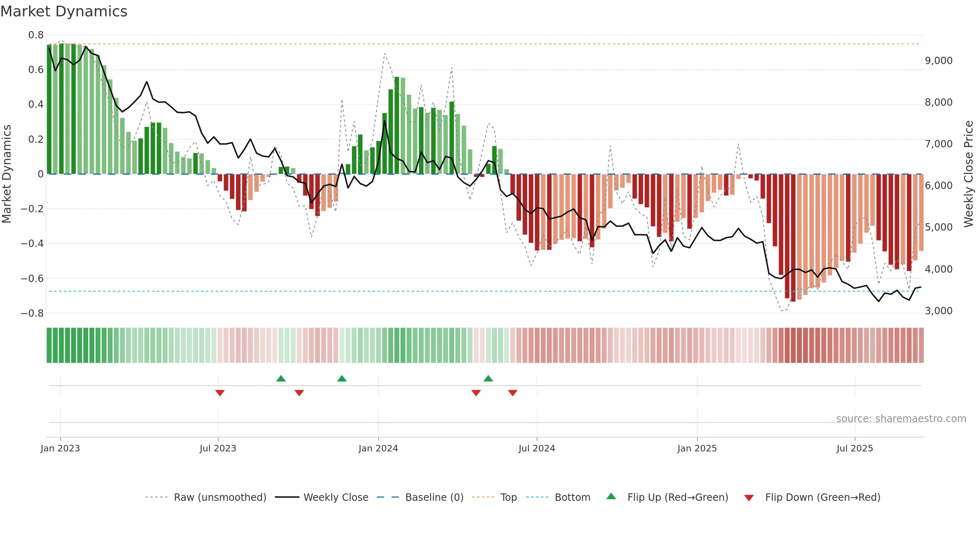Click the Market Dynamics chart title

tap(64, 11)
